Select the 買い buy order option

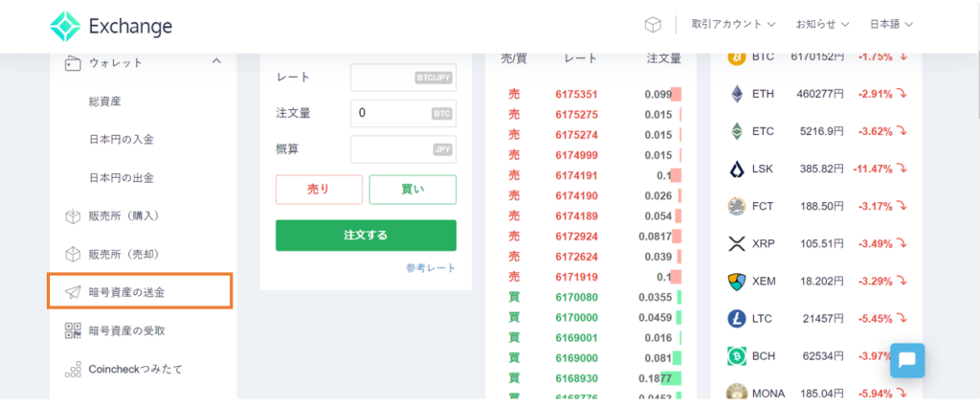pos(412,190)
